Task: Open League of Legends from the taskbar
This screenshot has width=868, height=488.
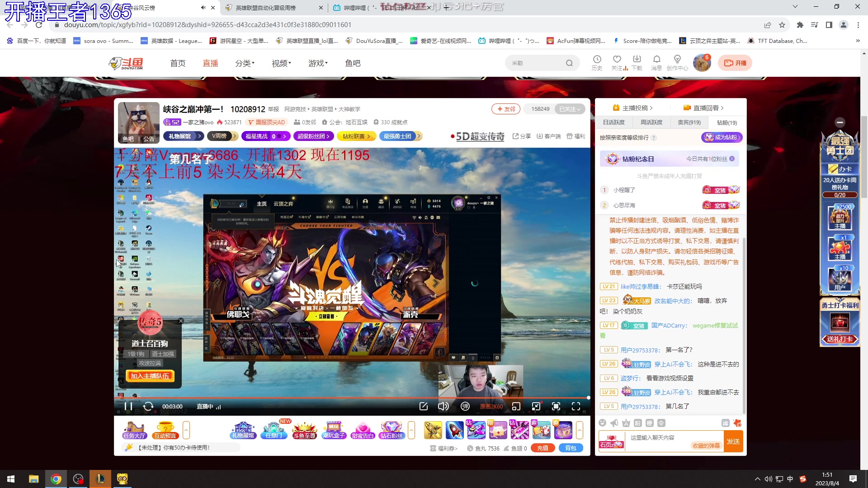Action: click(100, 479)
